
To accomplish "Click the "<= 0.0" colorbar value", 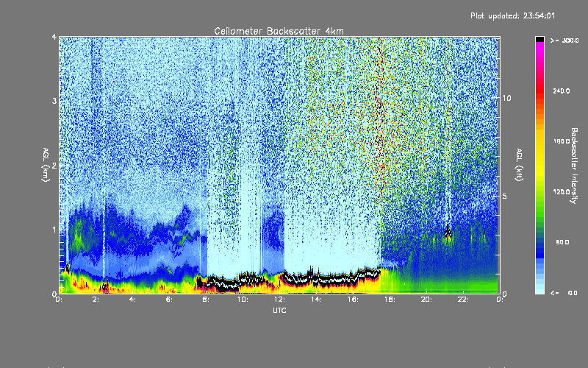I will 564,293.
